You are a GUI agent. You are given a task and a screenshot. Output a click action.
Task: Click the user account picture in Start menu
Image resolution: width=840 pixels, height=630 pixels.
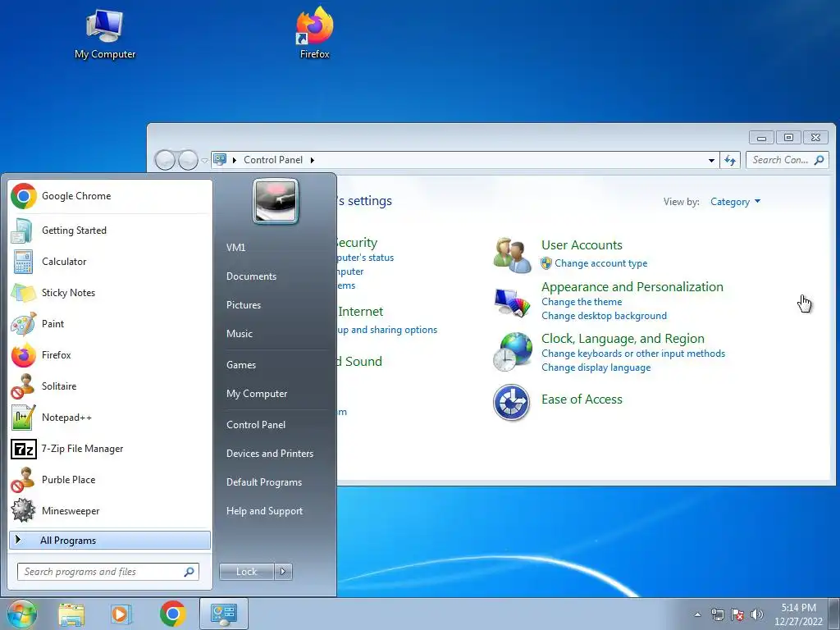click(276, 201)
